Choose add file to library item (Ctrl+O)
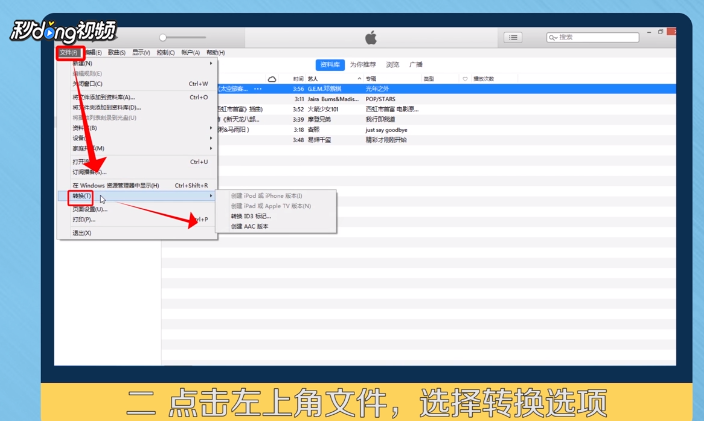 click(137, 97)
